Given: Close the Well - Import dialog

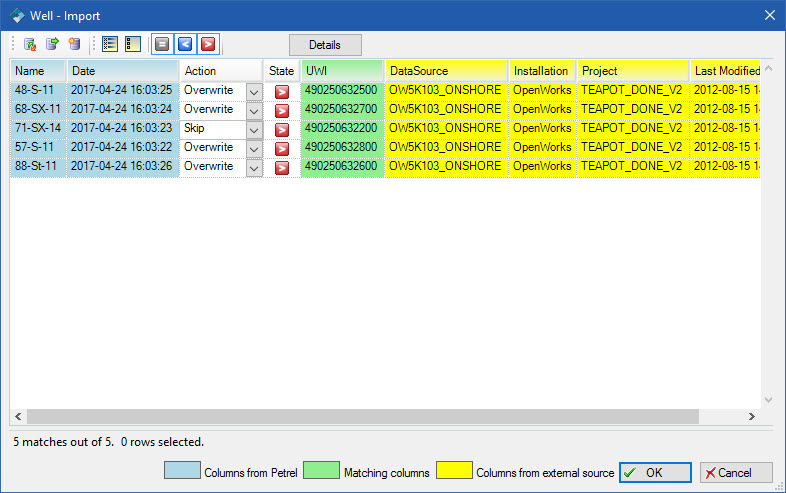Looking at the screenshot, I should (770, 16).
